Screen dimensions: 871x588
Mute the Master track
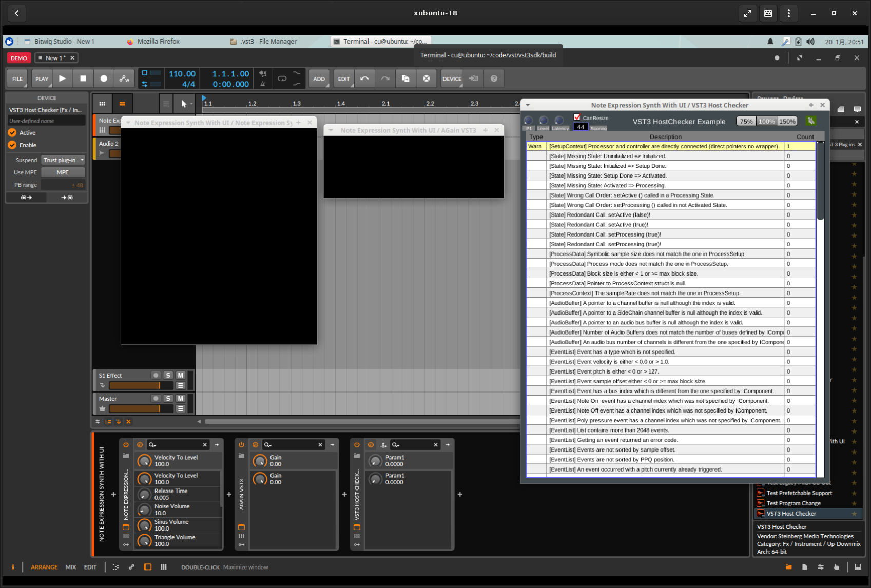pos(181,398)
